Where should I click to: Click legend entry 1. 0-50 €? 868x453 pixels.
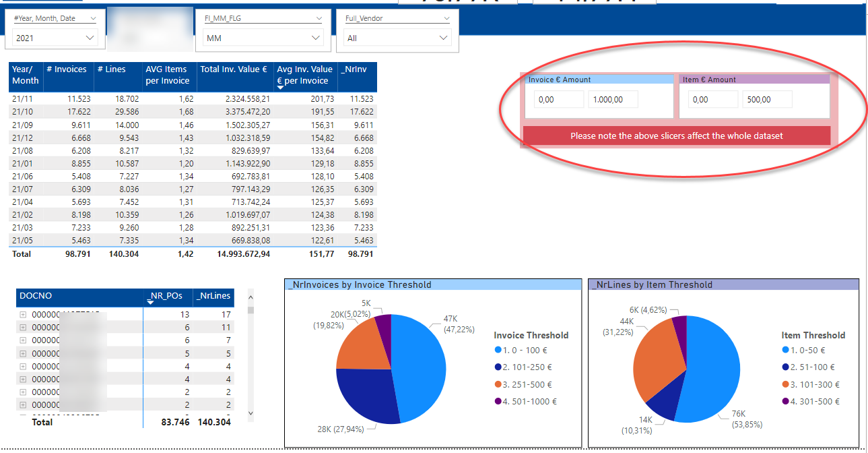803,350
